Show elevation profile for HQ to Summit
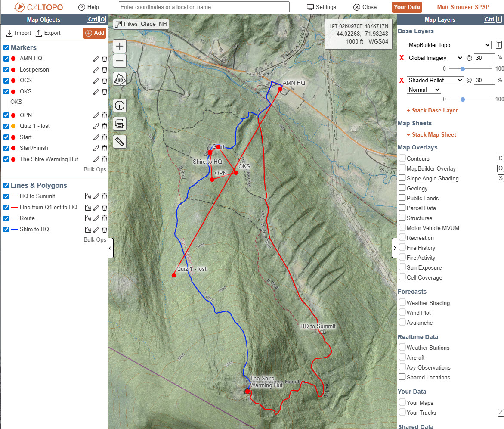Viewport: 504px width, 429px height. (x=88, y=196)
